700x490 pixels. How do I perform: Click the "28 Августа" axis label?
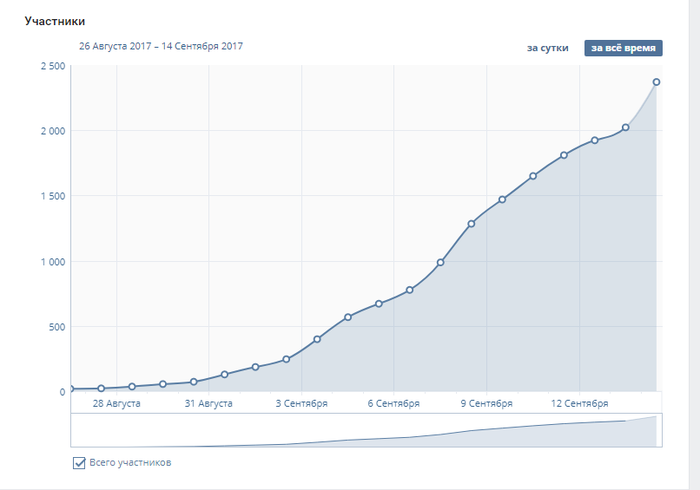(117, 404)
